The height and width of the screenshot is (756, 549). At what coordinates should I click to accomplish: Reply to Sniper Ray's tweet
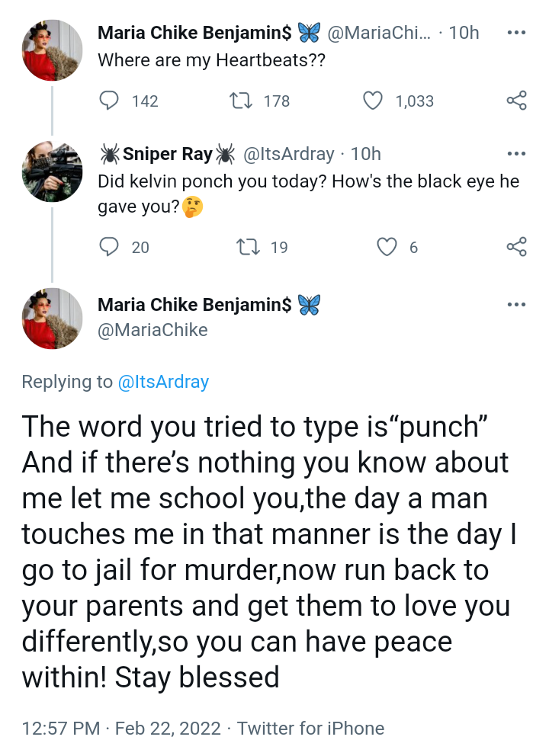(x=111, y=247)
